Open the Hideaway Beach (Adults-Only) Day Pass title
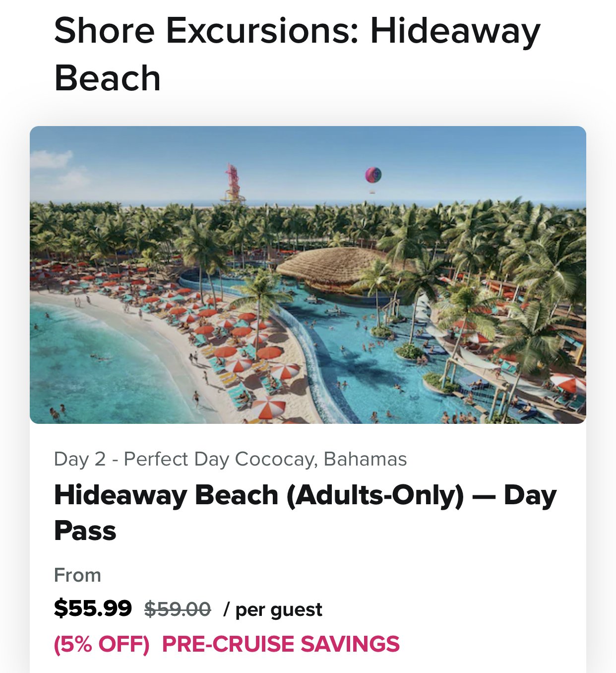 [x=306, y=513]
